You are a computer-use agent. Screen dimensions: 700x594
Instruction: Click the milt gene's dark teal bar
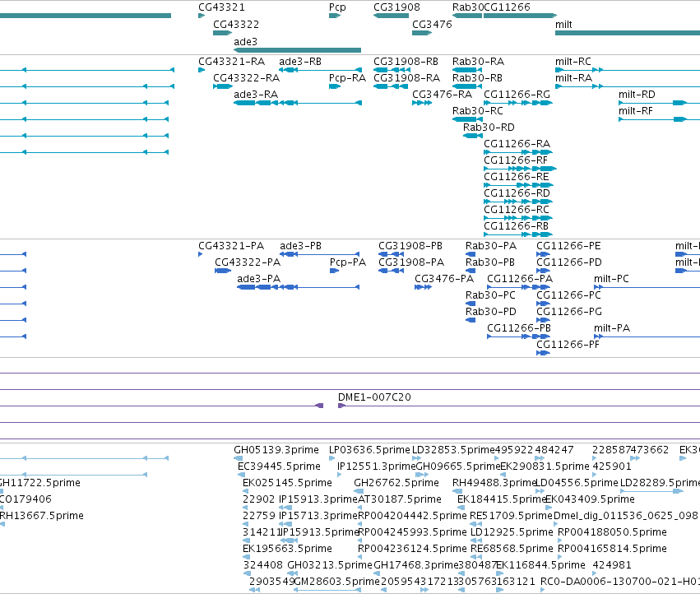pyautogui.click(x=628, y=33)
